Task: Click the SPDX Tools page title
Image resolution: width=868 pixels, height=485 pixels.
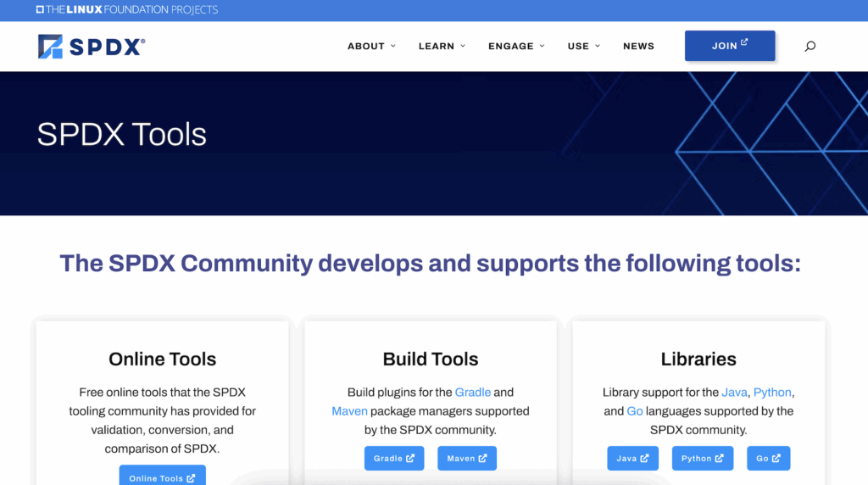Action: click(x=122, y=135)
